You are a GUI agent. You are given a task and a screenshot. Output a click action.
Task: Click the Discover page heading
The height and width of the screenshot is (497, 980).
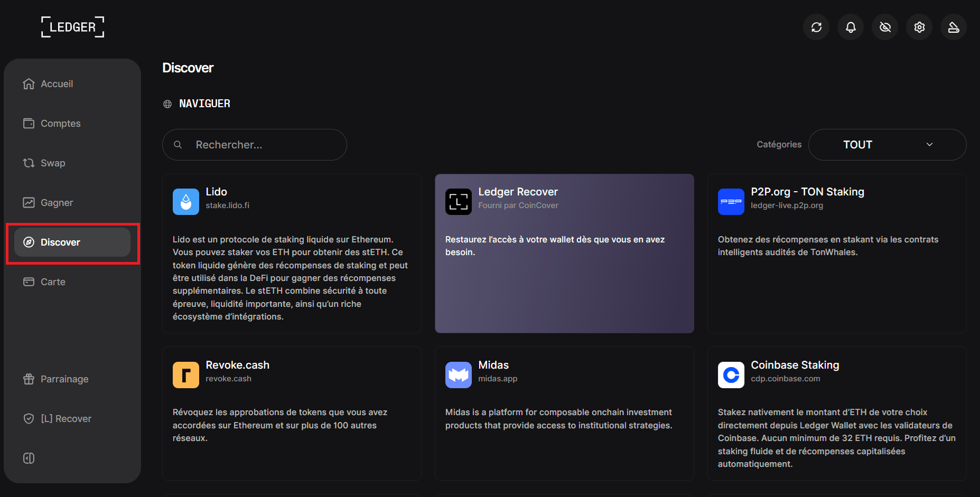coord(188,68)
